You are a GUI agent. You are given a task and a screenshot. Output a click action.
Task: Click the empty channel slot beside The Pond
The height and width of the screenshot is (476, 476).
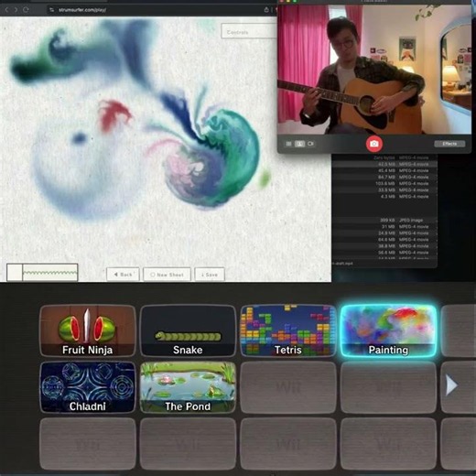[288, 387]
